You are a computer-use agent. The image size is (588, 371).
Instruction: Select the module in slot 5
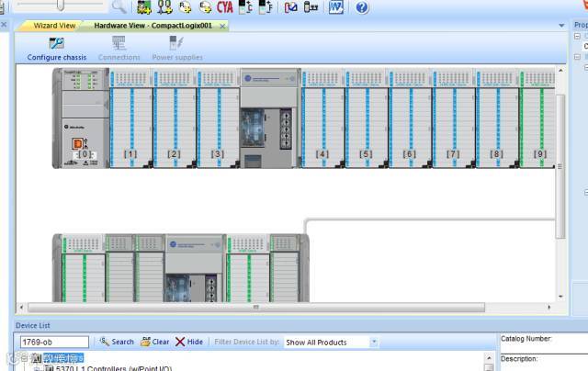tap(367, 118)
